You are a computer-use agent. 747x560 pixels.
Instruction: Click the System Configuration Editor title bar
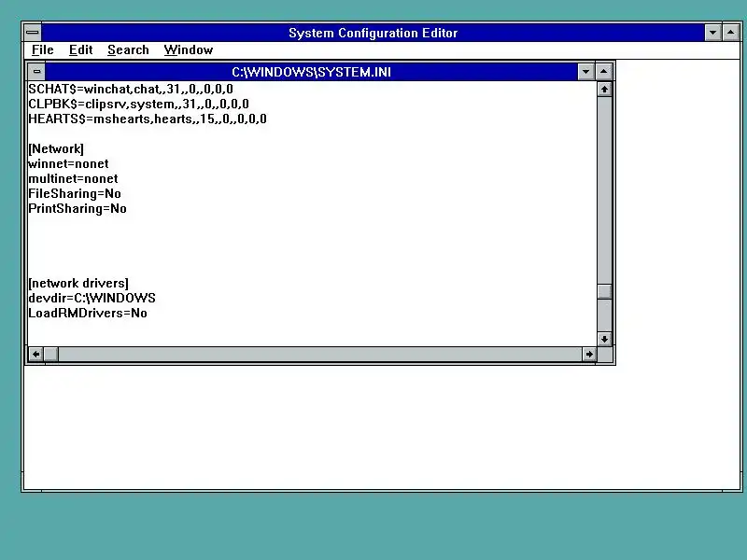[373, 33]
